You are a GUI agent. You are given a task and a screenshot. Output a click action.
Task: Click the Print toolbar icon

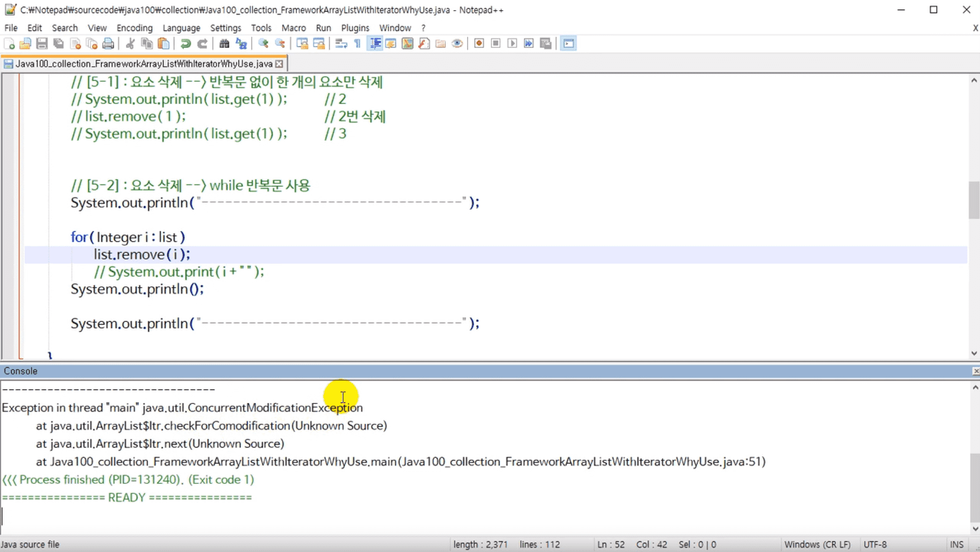pyautogui.click(x=108, y=44)
